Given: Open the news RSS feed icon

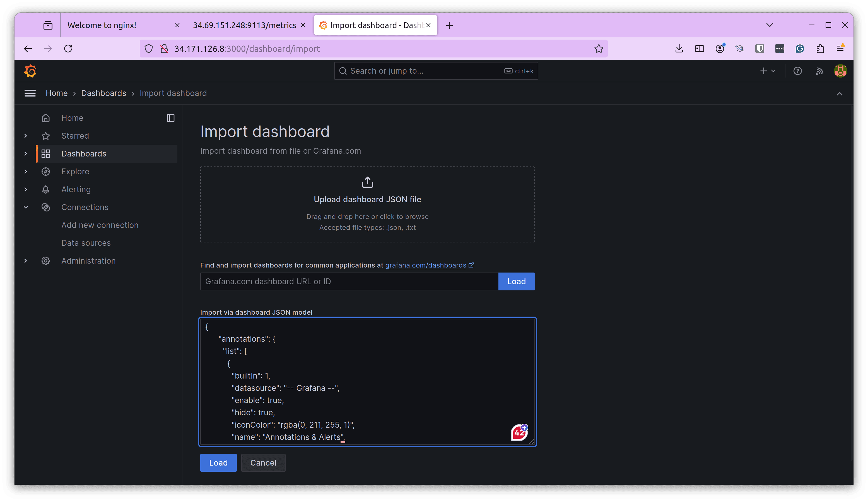Looking at the screenshot, I should pyautogui.click(x=819, y=71).
